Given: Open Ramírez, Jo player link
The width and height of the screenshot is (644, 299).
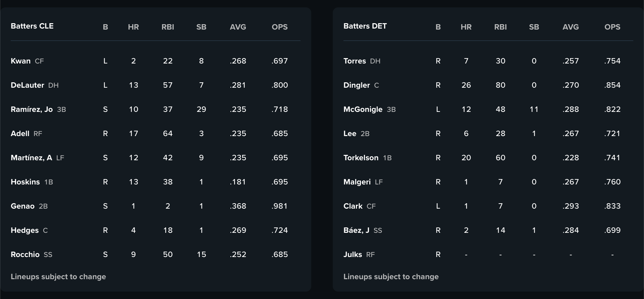Looking at the screenshot, I should click(x=32, y=109).
